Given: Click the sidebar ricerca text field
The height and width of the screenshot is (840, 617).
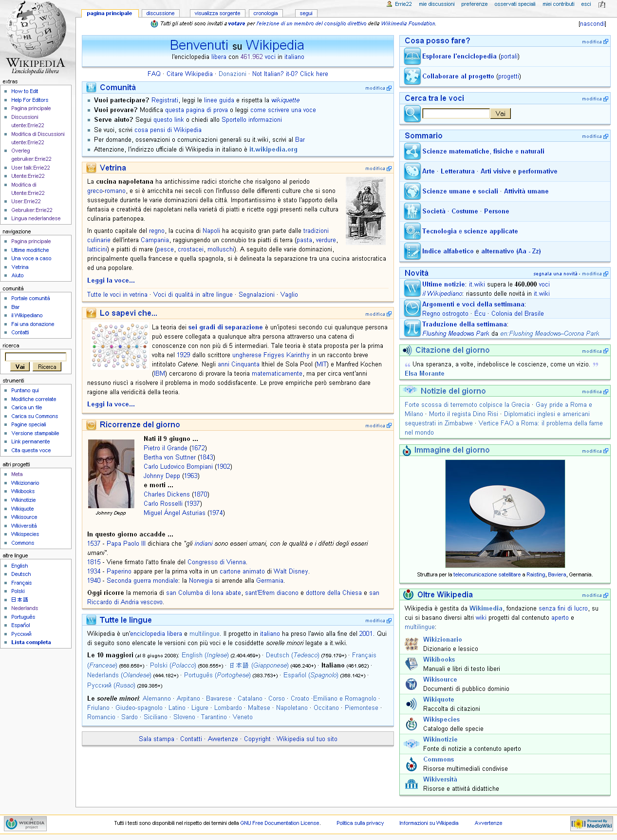Looking at the screenshot, I should 36,357.
